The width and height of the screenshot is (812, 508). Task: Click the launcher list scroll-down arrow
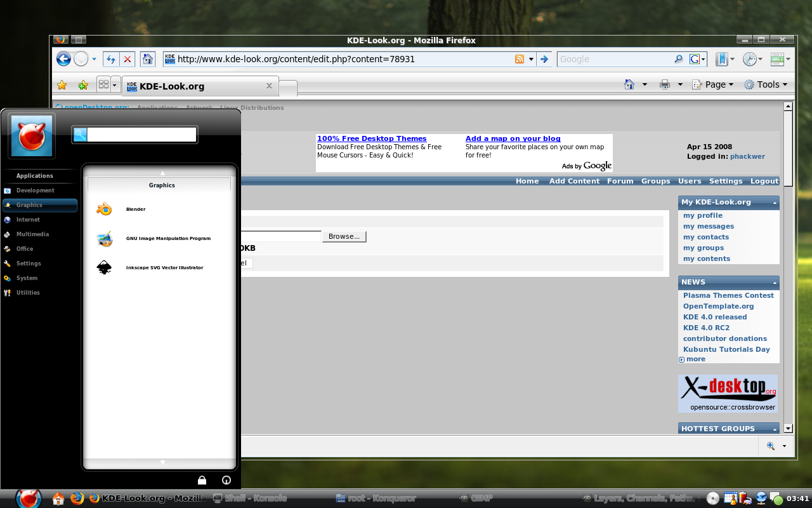(162, 463)
